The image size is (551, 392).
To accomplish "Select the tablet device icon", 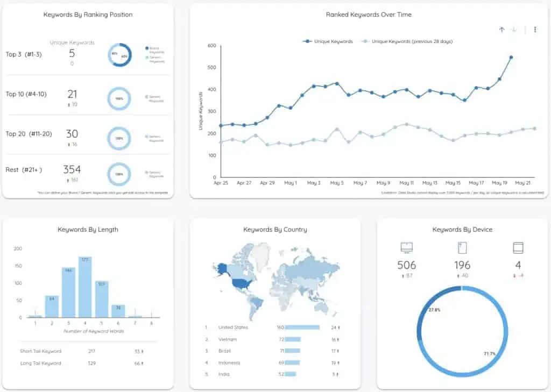I will pyautogui.click(x=518, y=248).
